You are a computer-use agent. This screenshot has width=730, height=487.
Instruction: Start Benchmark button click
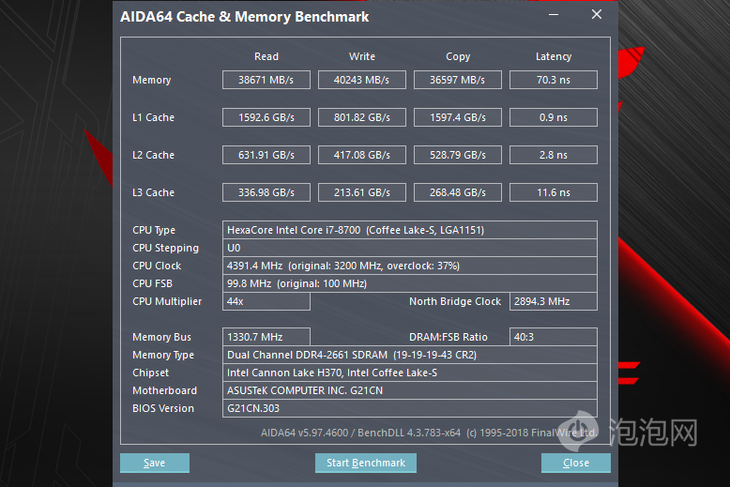pyautogui.click(x=365, y=463)
